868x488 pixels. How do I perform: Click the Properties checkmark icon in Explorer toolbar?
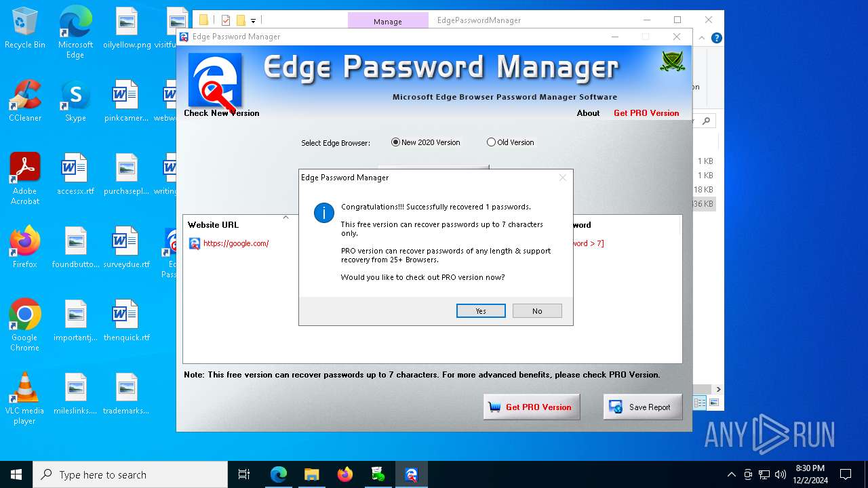(226, 20)
